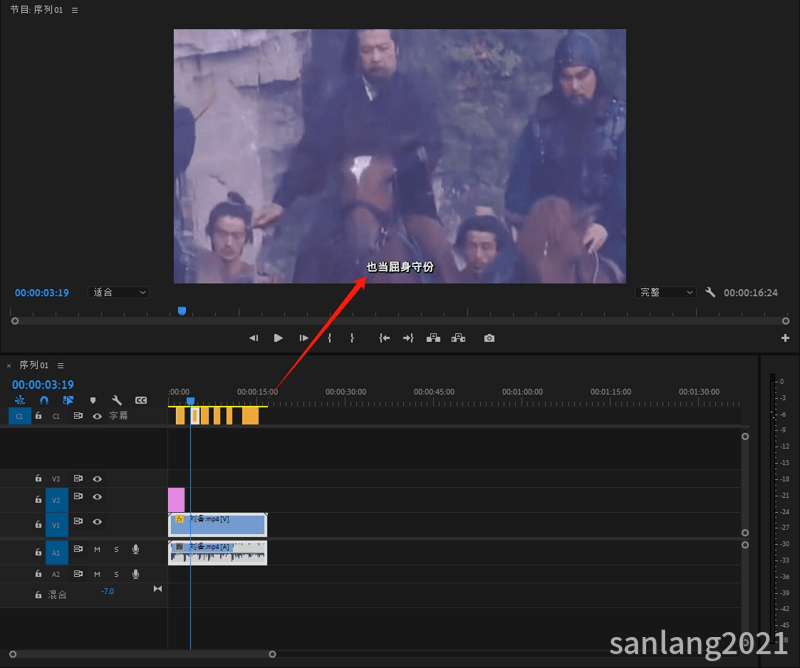Open program monitor settings wrench
800x668 pixels.
pos(710,292)
